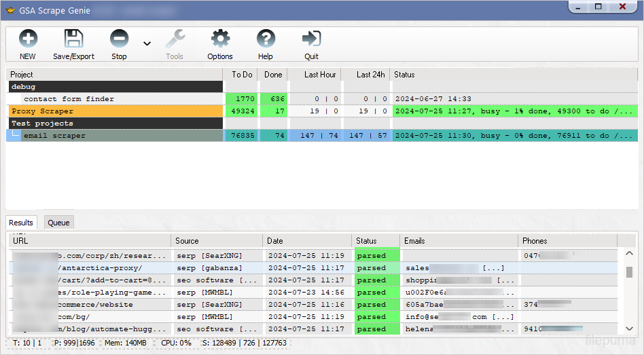This screenshot has height=355, width=644.
Task: Open Help question mark icon
Action: pyautogui.click(x=266, y=39)
